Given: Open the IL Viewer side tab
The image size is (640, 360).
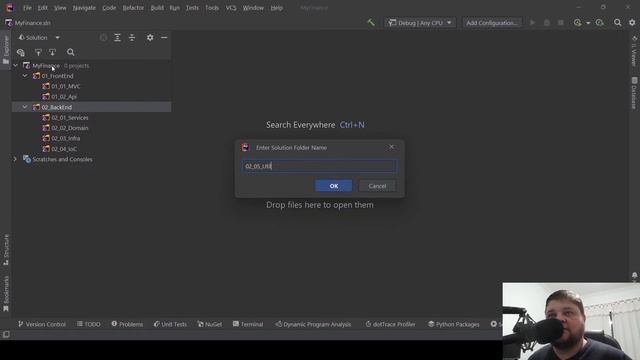Looking at the screenshot, I should [x=634, y=52].
